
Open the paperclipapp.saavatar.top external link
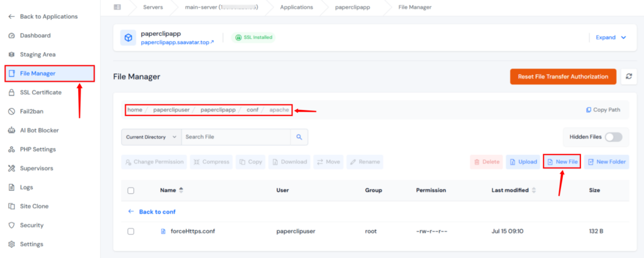coord(177,42)
